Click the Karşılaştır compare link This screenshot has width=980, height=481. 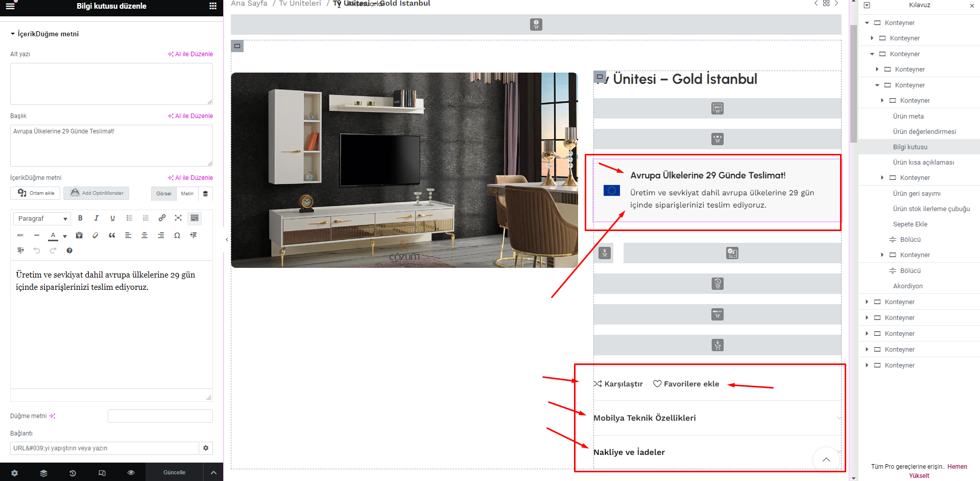coord(618,384)
